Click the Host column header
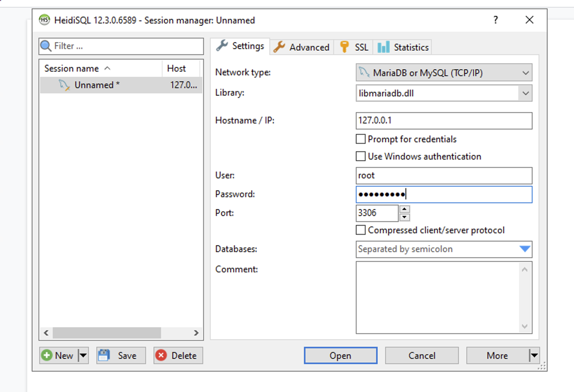Screen dimensions: 574x392 [181, 68]
